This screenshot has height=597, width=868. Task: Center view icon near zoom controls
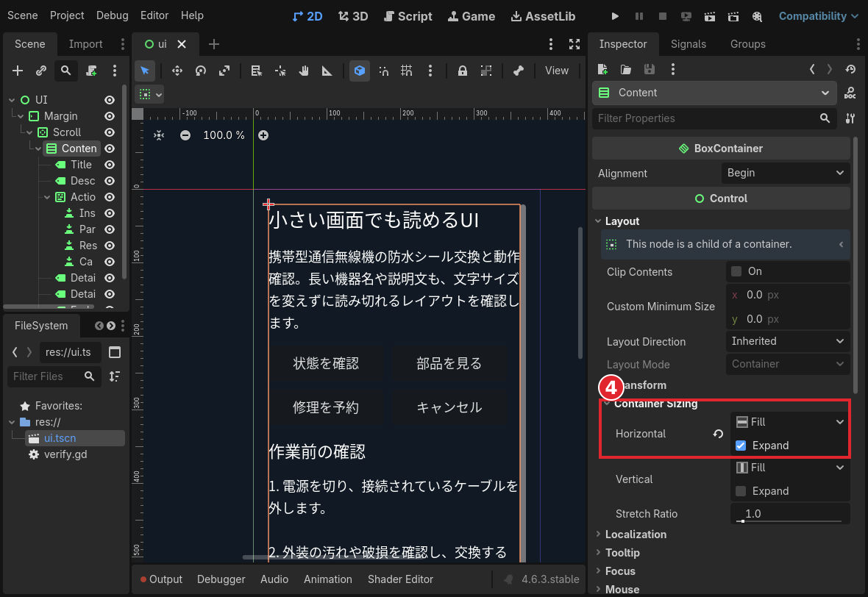tap(159, 135)
